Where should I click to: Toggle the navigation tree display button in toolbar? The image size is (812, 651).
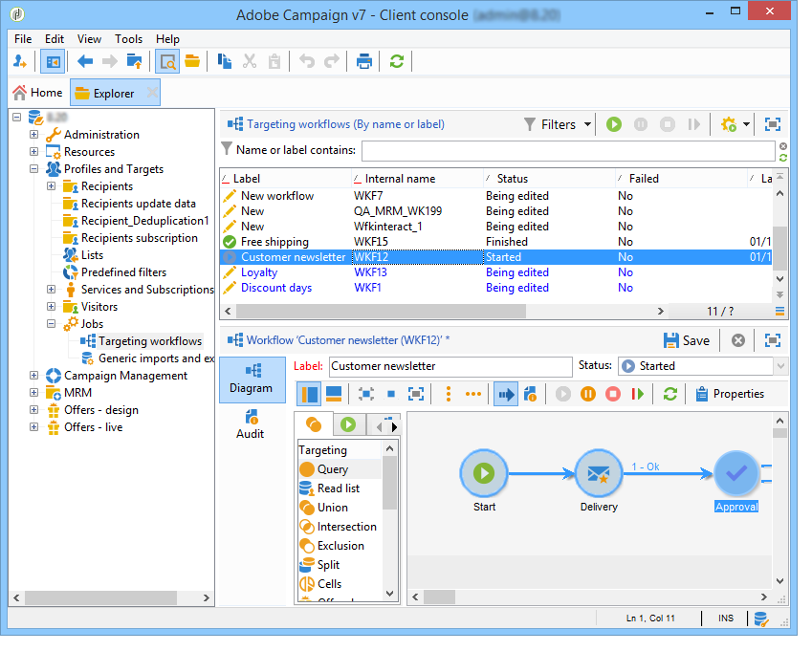click(54, 63)
